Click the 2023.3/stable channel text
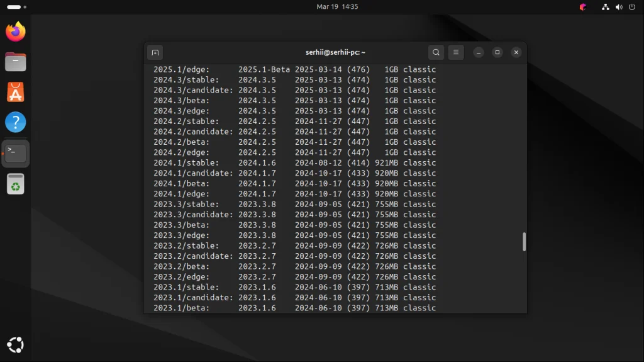 186,205
